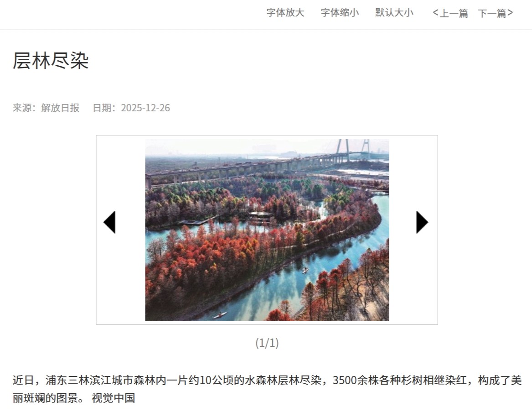
Task: Click the (1/1) image counter
Action: 267,343
